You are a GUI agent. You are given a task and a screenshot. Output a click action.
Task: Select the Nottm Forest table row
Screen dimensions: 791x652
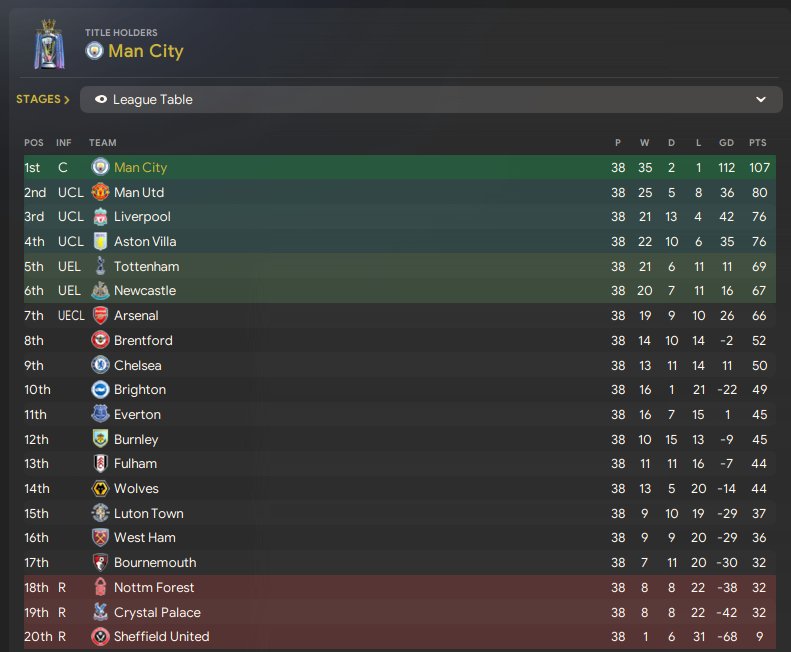(400, 587)
